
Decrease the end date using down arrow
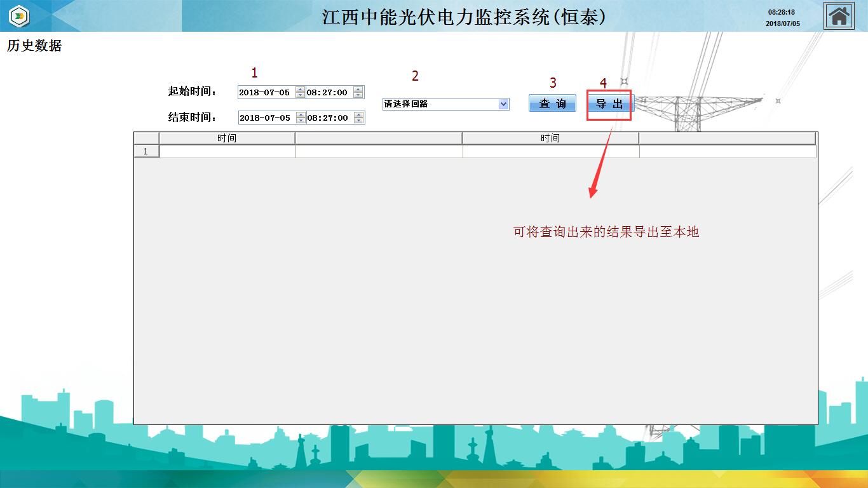coord(301,121)
